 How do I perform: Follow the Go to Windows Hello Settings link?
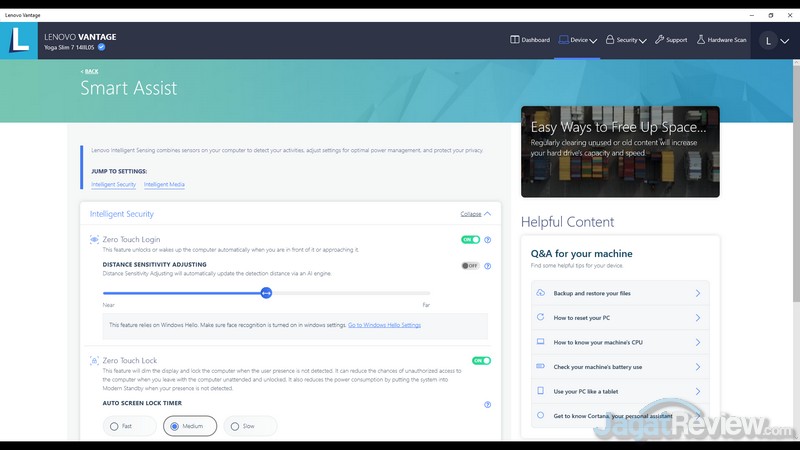click(x=384, y=325)
